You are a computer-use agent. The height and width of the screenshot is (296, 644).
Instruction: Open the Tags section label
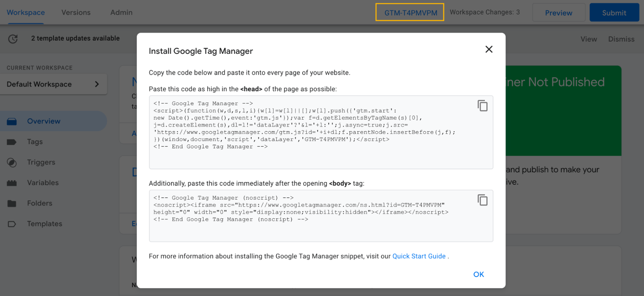35,142
